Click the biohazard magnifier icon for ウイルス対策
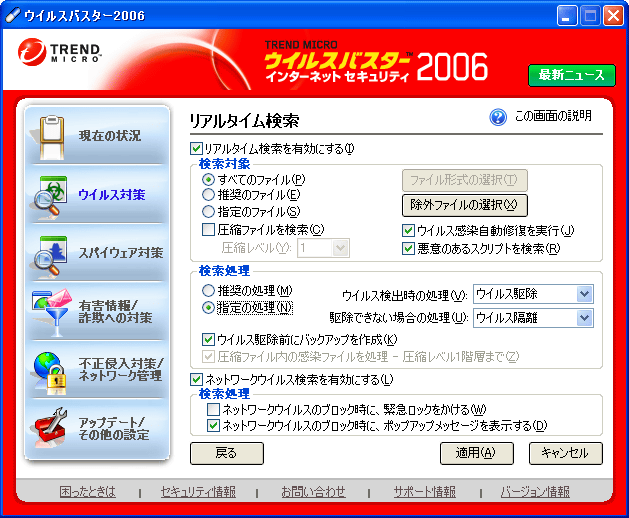Screen dimensions: 629x518 click(51, 196)
